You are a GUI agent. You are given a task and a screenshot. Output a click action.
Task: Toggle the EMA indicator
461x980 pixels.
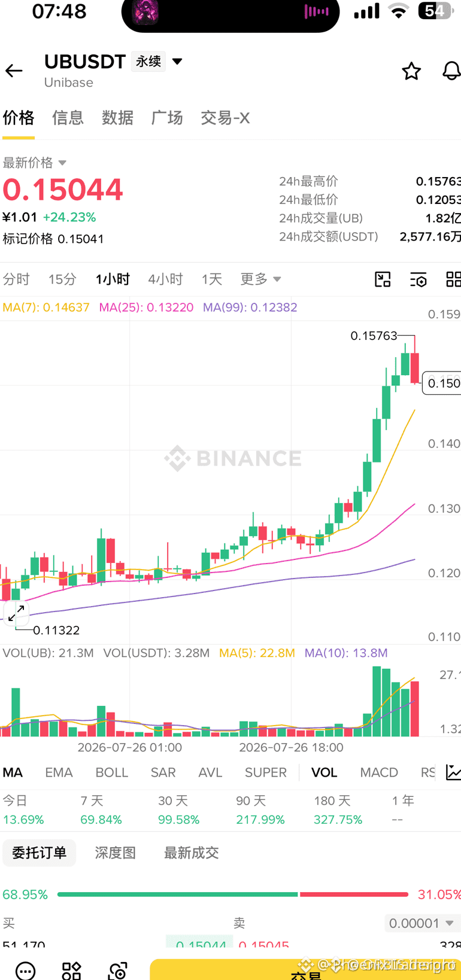(59, 772)
